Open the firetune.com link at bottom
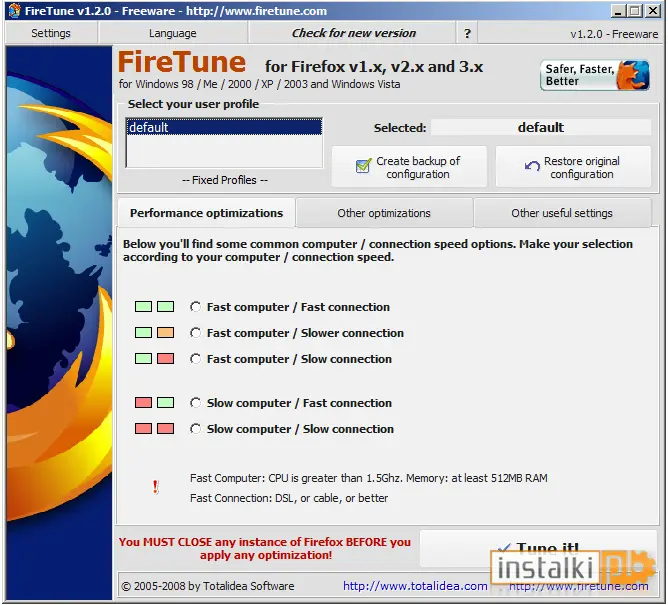Viewport: 668px width, 605px height. [579, 586]
